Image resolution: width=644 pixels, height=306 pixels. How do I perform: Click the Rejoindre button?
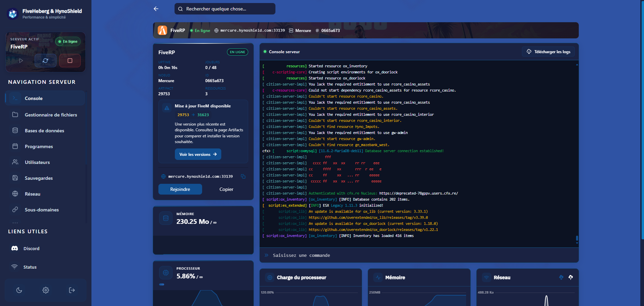coord(180,189)
